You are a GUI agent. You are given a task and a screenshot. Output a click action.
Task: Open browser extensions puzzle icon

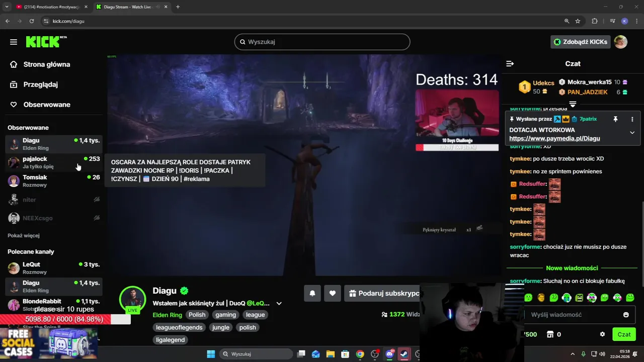pyautogui.click(x=595, y=21)
